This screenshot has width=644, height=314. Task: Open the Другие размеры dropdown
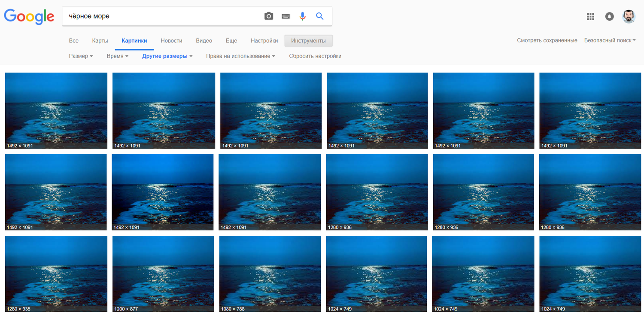tap(167, 56)
